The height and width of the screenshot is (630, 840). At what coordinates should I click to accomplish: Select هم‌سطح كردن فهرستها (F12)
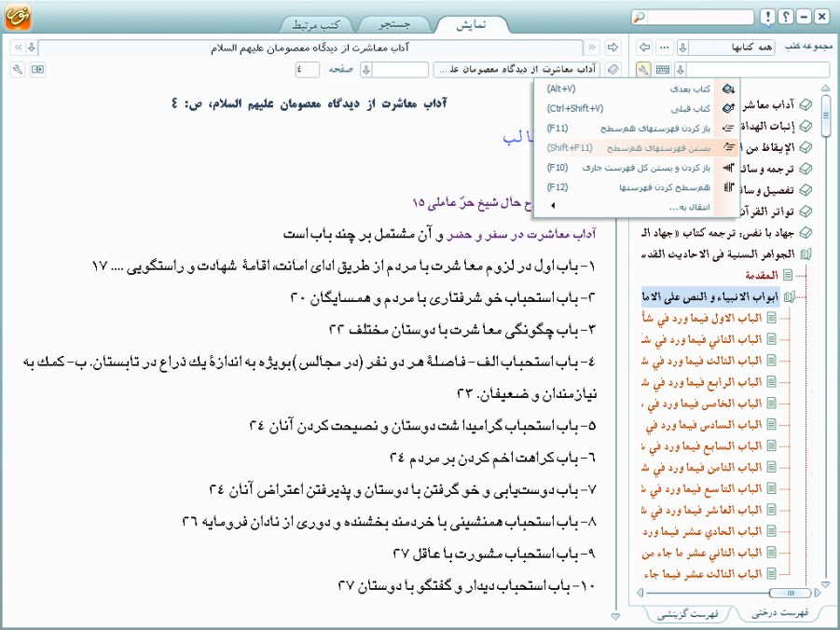[x=636, y=187]
